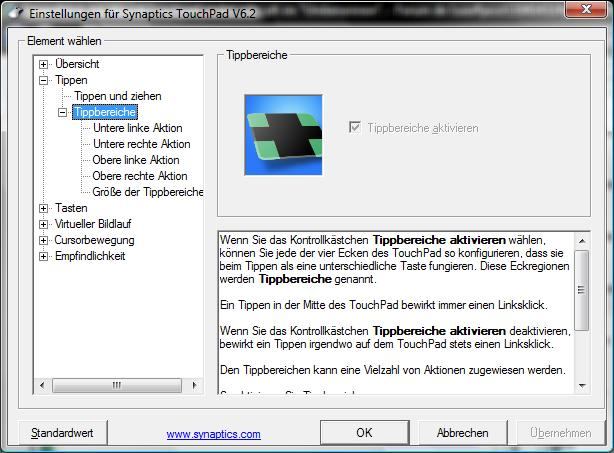The image size is (614, 453).
Task: Toggle the Tippbereiche aktivieren checkbox
Action: coord(355,127)
